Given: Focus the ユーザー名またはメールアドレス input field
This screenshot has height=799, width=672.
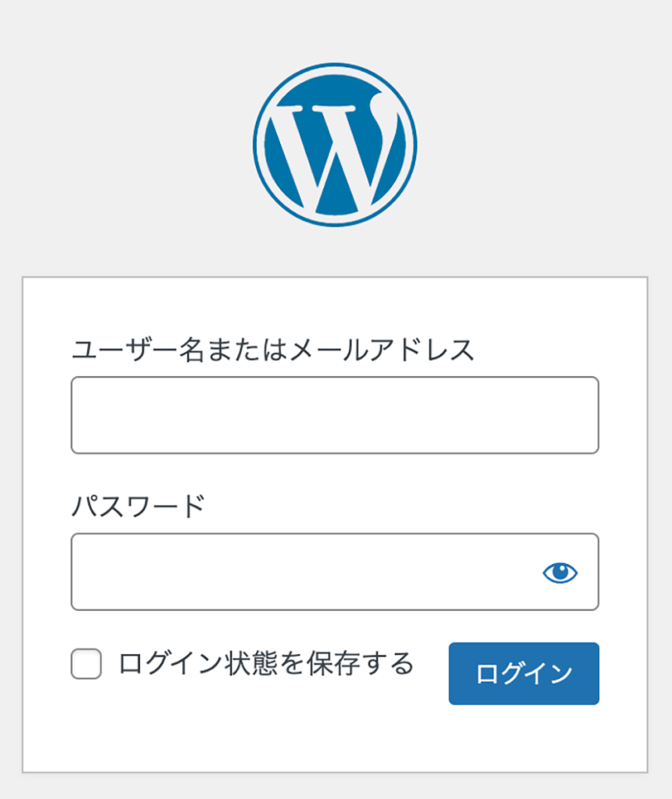Looking at the screenshot, I should click(334, 415).
